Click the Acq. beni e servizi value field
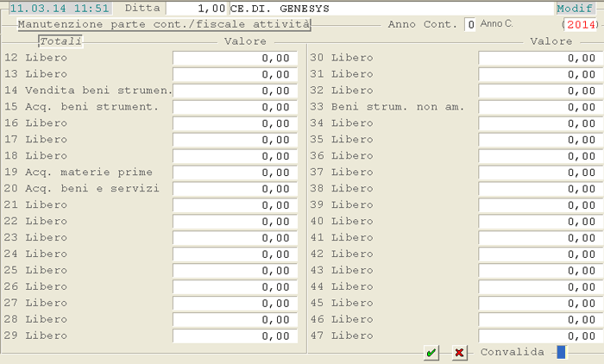 (235, 189)
